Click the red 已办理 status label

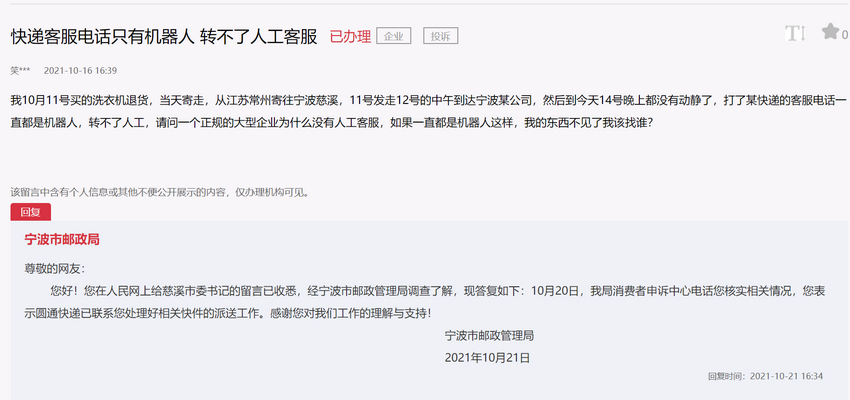350,37
